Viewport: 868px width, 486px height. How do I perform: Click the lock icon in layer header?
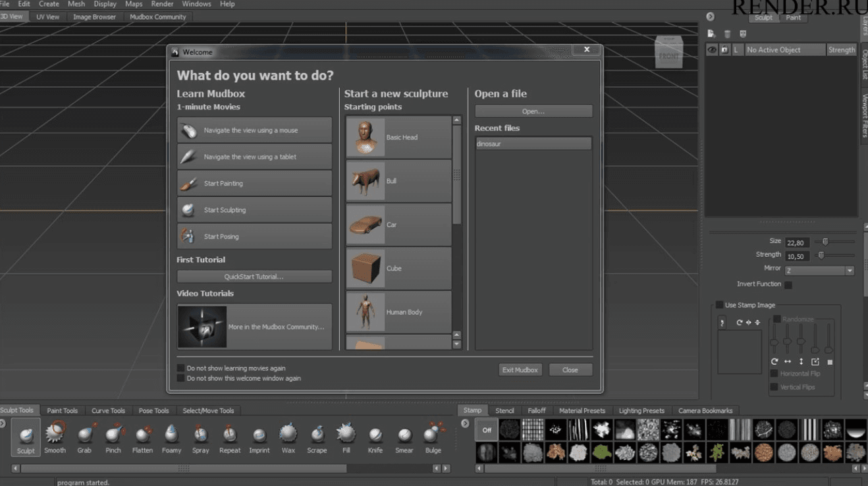[x=724, y=49]
